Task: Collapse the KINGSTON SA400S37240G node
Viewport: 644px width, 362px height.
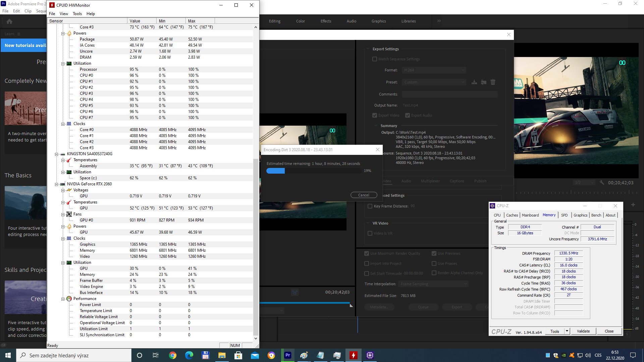Action: 57,154
